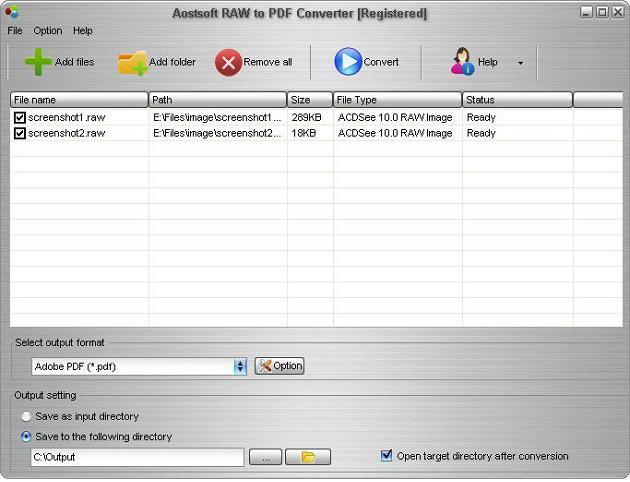Viewport: 630px width, 482px height.
Task: Open the target folder with the yellow folder icon button
Action: 308,457
